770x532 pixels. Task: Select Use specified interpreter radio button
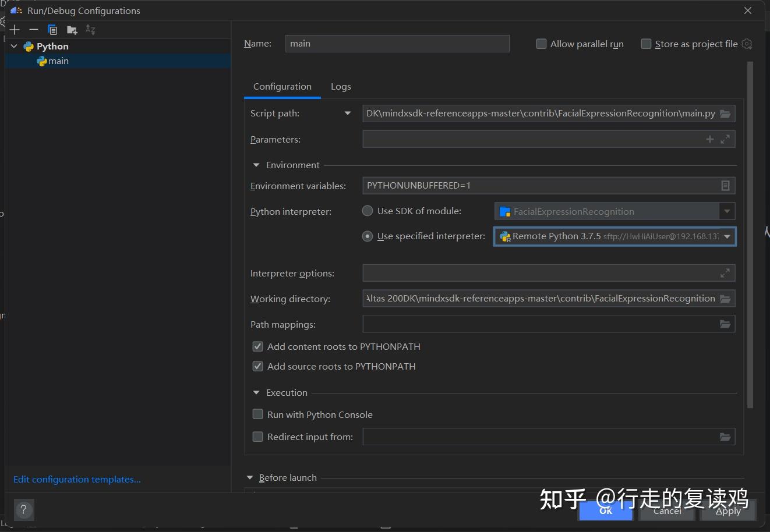coord(368,236)
